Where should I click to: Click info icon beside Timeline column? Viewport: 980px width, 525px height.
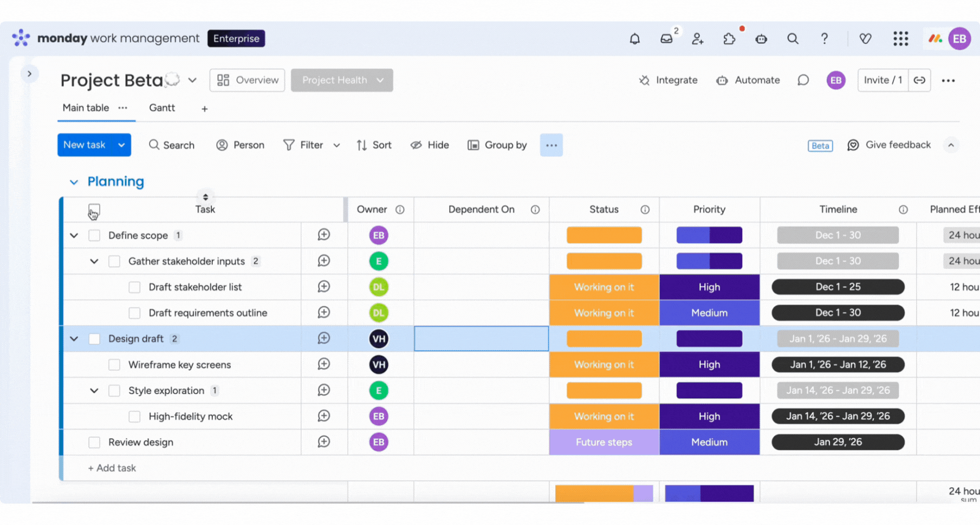(x=903, y=209)
